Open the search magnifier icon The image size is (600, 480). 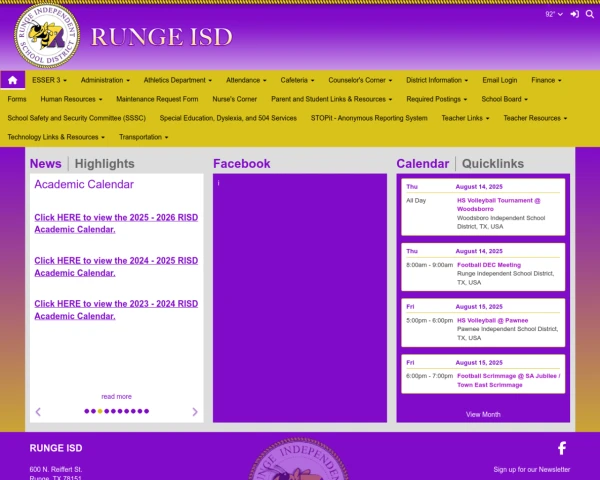point(590,15)
